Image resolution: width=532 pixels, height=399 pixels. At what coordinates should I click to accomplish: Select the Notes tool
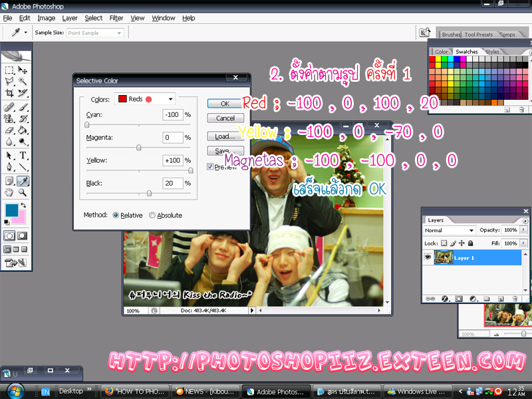pos(9,181)
